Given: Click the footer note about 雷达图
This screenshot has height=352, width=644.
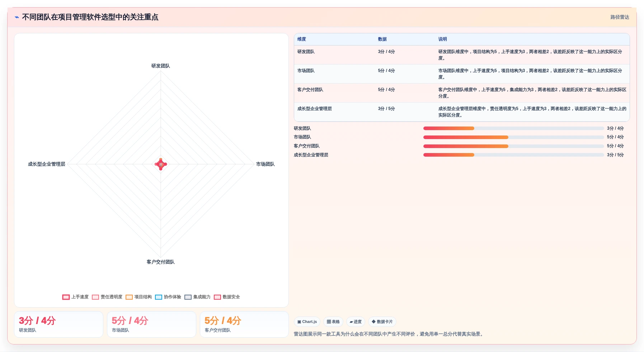Looking at the screenshot, I should coord(389,334).
